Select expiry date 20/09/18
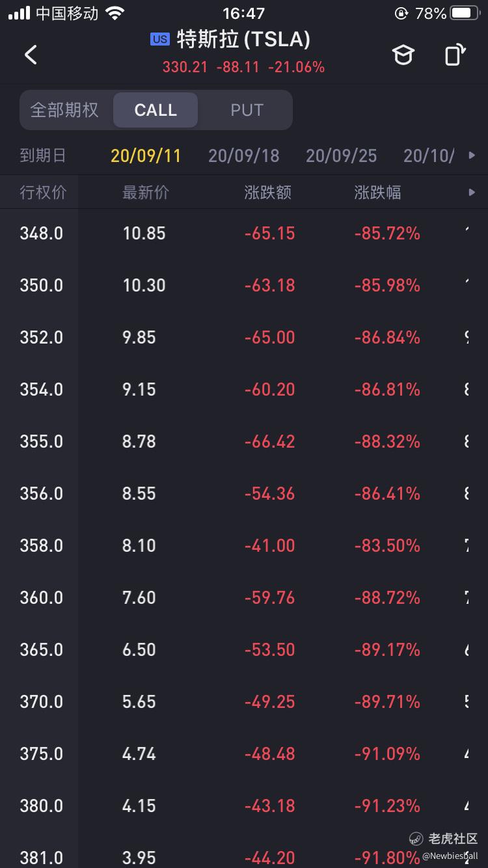 (x=243, y=156)
